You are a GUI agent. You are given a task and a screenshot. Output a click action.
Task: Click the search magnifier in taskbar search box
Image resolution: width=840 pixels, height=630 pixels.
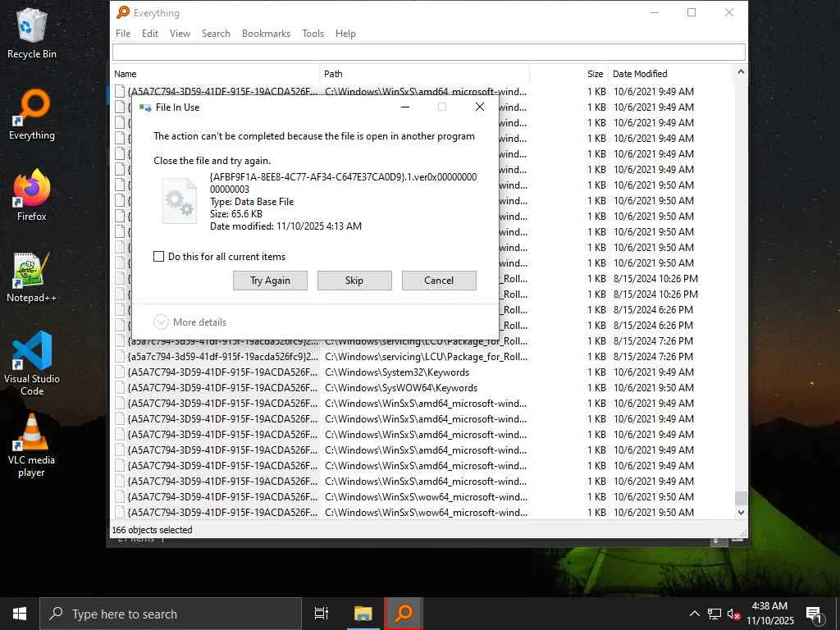click(x=56, y=614)
